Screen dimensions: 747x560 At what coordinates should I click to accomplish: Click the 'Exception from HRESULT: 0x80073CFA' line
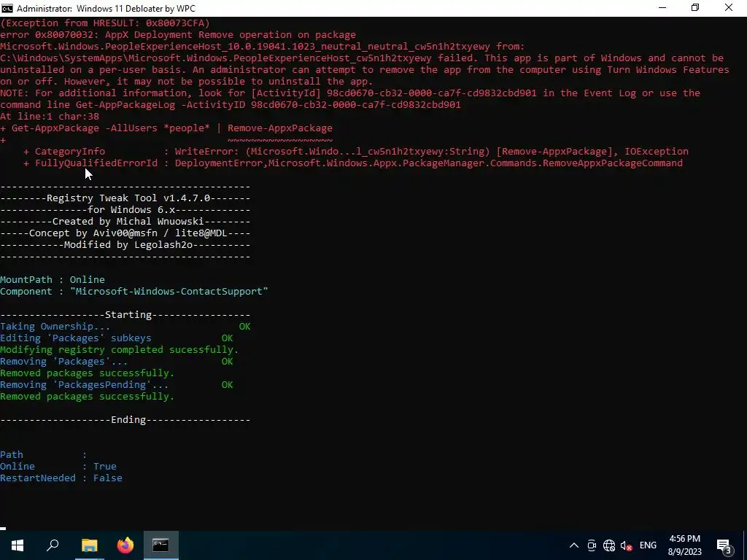point(105,23)
